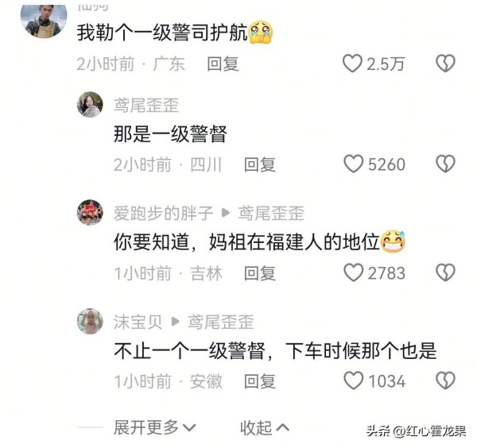Dislike the 妈祖在福建人的地位 comment
This screenshot has height=448, width=477.
click(445, 272)
